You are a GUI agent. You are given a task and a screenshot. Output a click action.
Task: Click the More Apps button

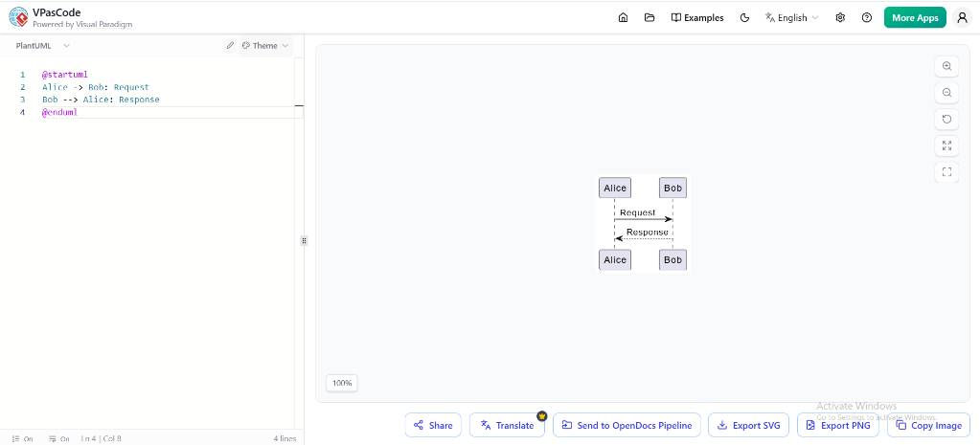click(x=915, y=17)
